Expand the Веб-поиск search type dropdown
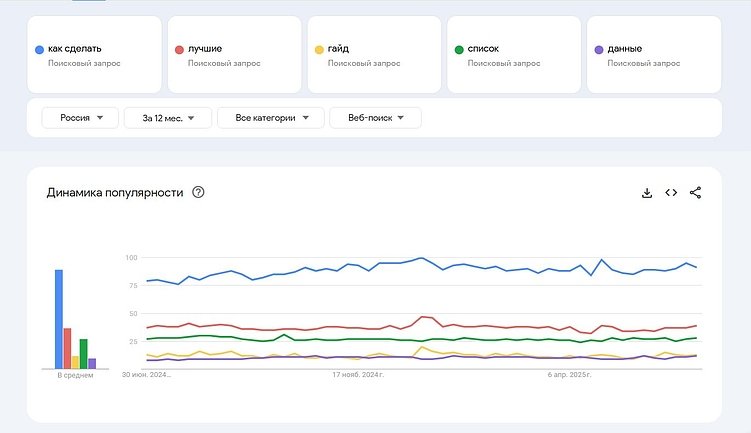This screenshot has height=433, width=751. coord(375,118)
